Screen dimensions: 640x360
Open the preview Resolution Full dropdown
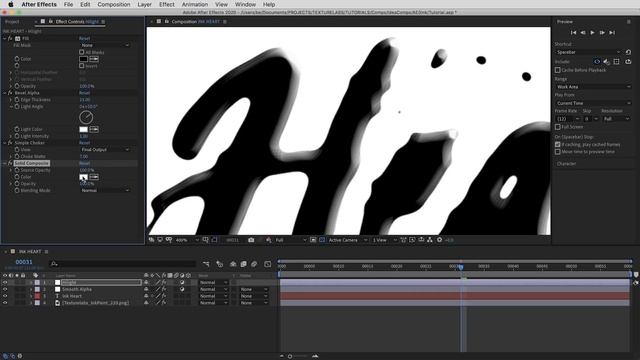click(x=616, y=119)
